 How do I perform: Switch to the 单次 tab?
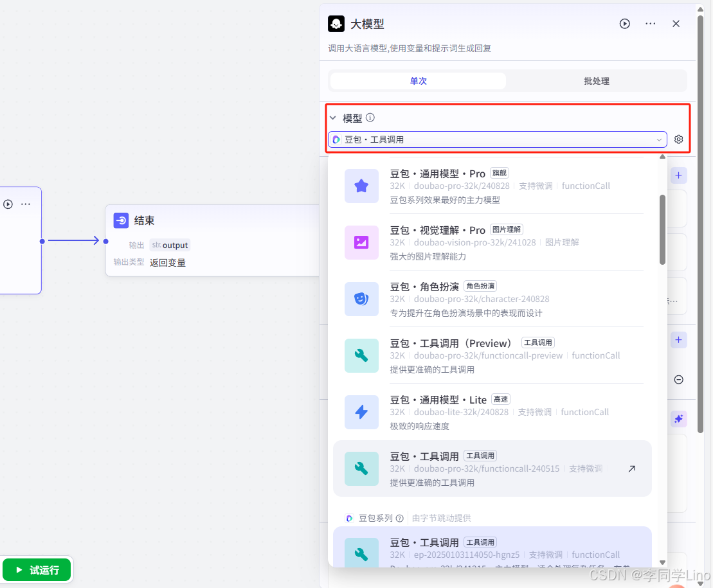click(418, 81)
